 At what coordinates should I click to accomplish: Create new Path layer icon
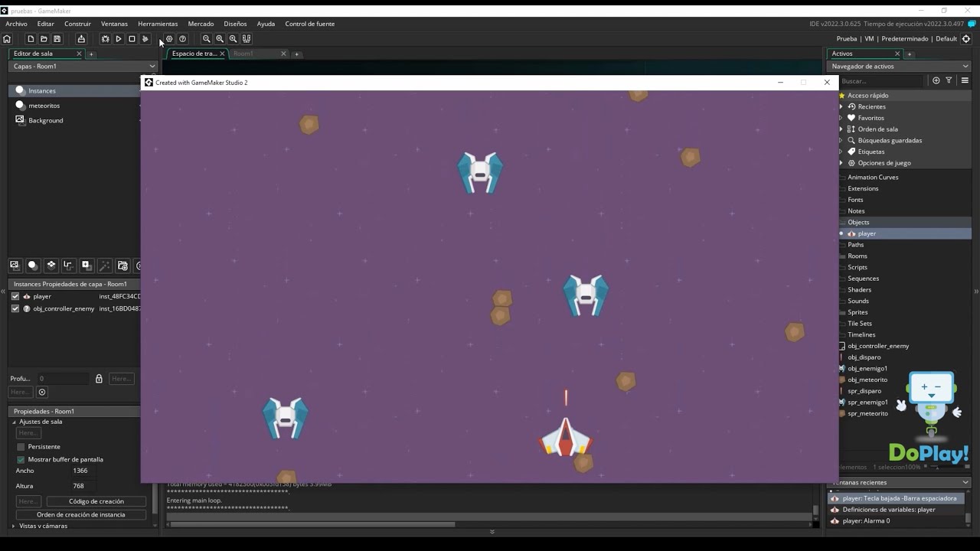pyautogui.click(x=68, y=266)
